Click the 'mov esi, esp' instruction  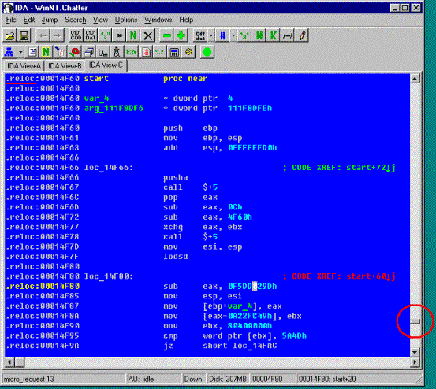pyautogui.click(x=203, y=247)
